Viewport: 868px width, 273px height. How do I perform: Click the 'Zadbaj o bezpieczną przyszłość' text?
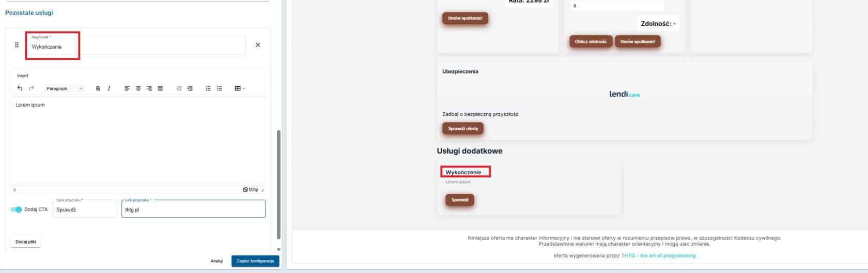coord(481,114)
